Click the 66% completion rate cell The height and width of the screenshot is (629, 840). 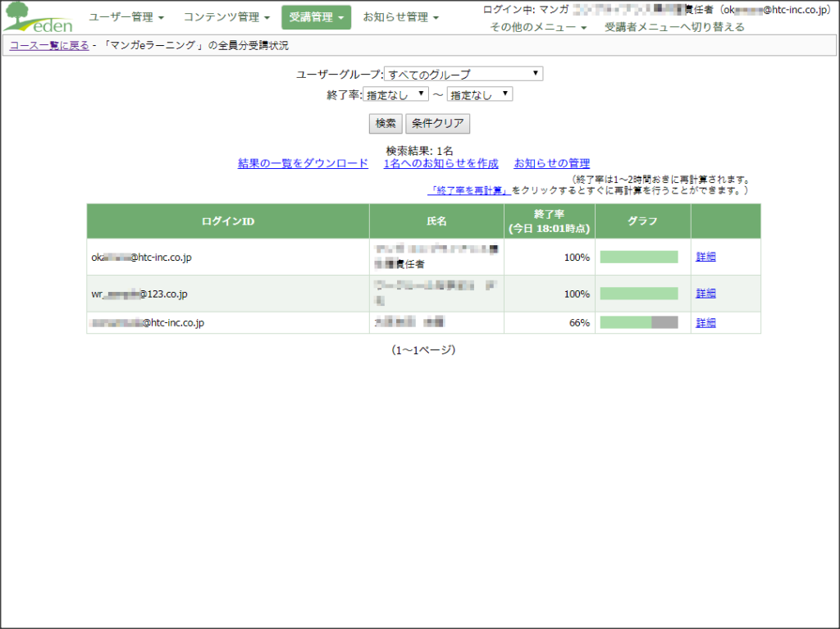coord(550,322)
